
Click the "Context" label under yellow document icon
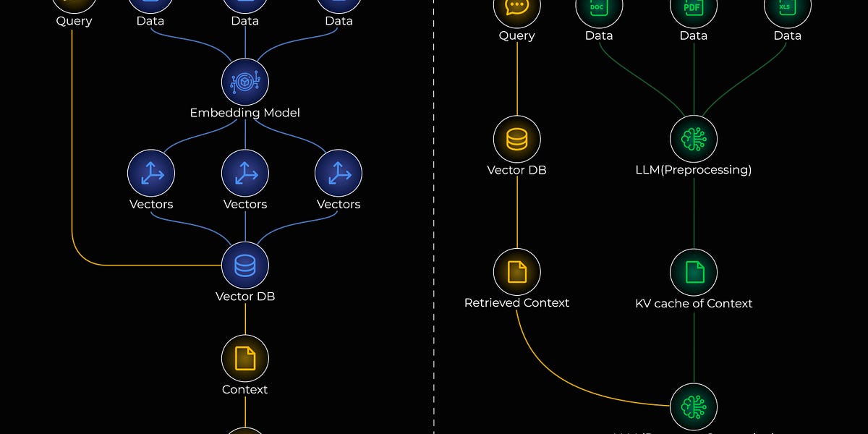[x=245, y=389]
